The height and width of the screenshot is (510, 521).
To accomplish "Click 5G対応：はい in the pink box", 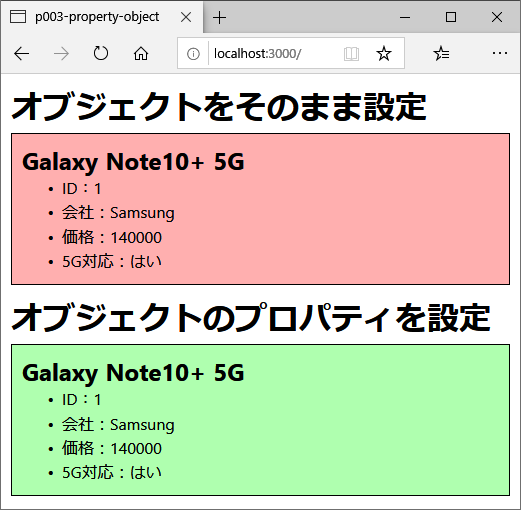I will pyautogui.click(x=112, y=261).
